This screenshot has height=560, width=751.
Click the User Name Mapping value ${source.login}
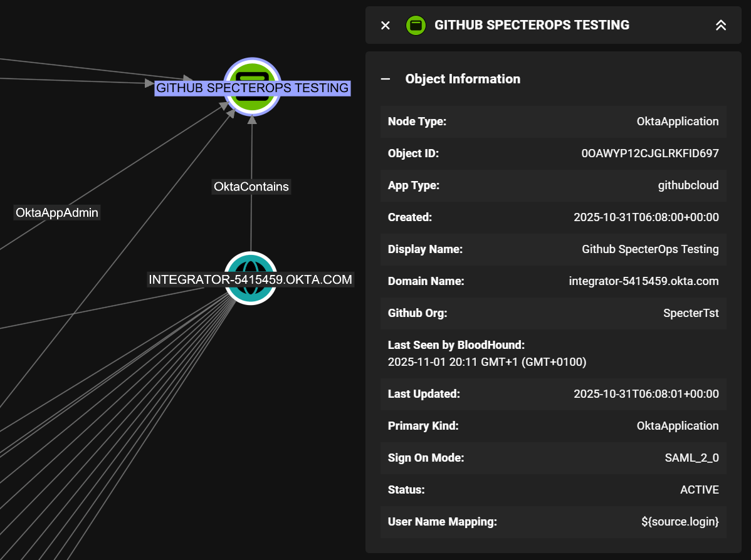(680, 522)
